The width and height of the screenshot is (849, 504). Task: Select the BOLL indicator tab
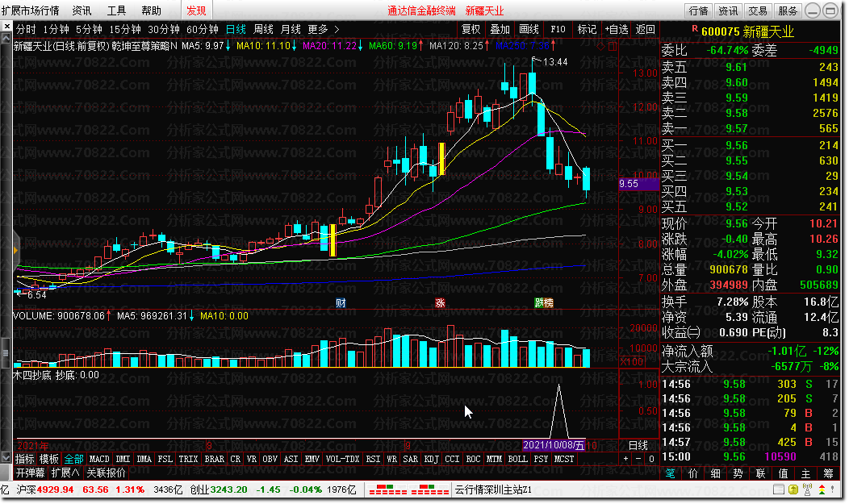click(517, 459)
